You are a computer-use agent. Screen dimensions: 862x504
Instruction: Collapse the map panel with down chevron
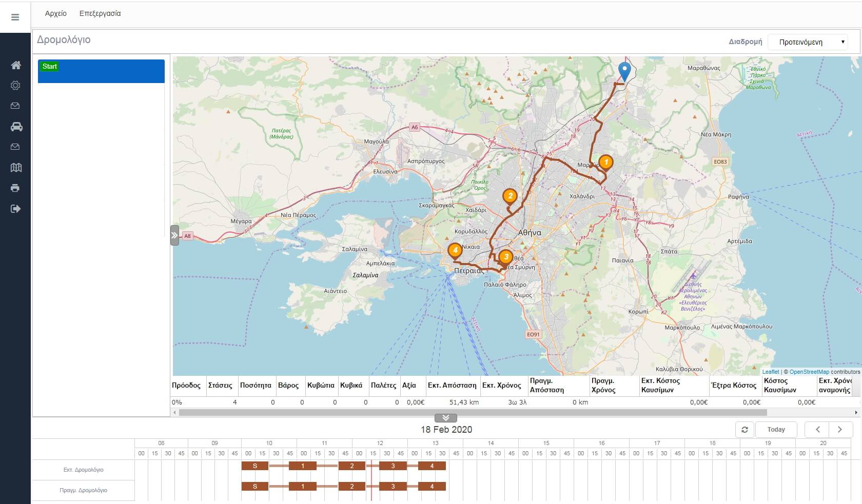(x=445, y=418)
